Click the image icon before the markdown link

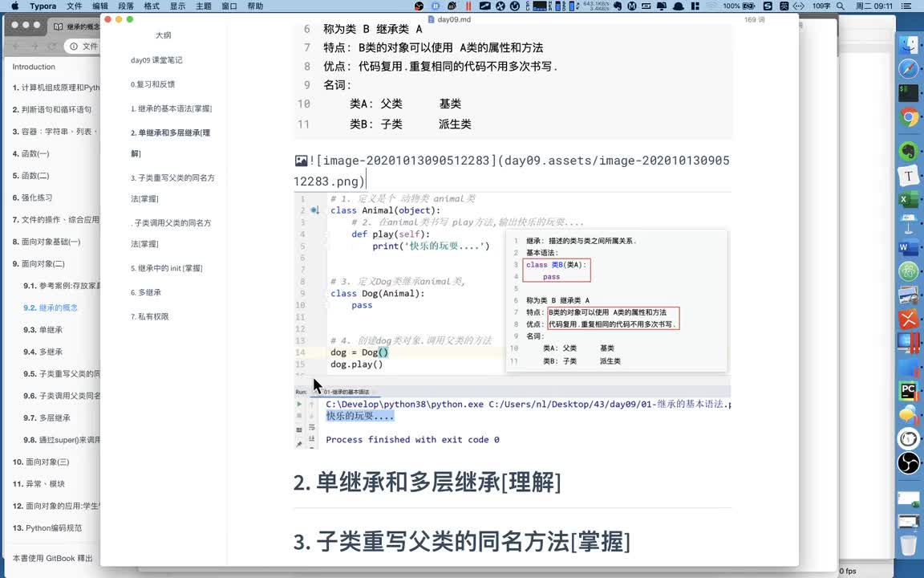(301, 161)
